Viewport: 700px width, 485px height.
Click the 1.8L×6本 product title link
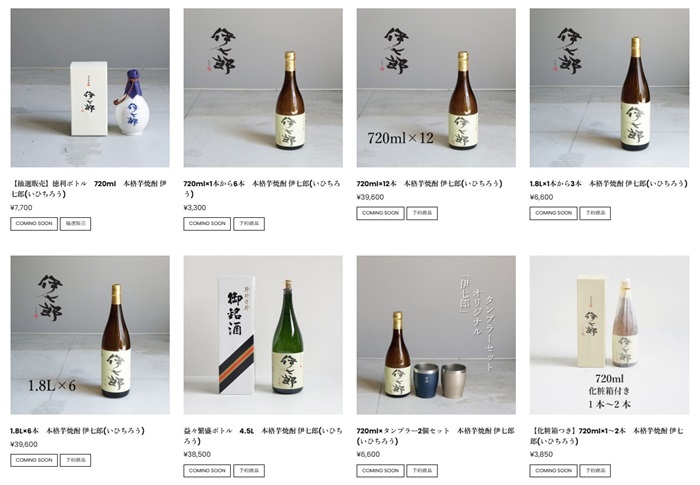pos(77,431)
